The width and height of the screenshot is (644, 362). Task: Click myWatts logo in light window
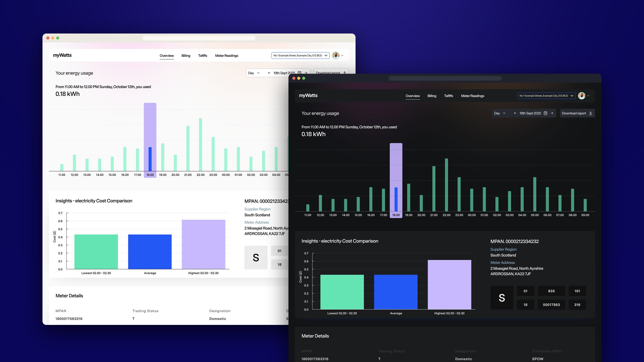(62, 55)
